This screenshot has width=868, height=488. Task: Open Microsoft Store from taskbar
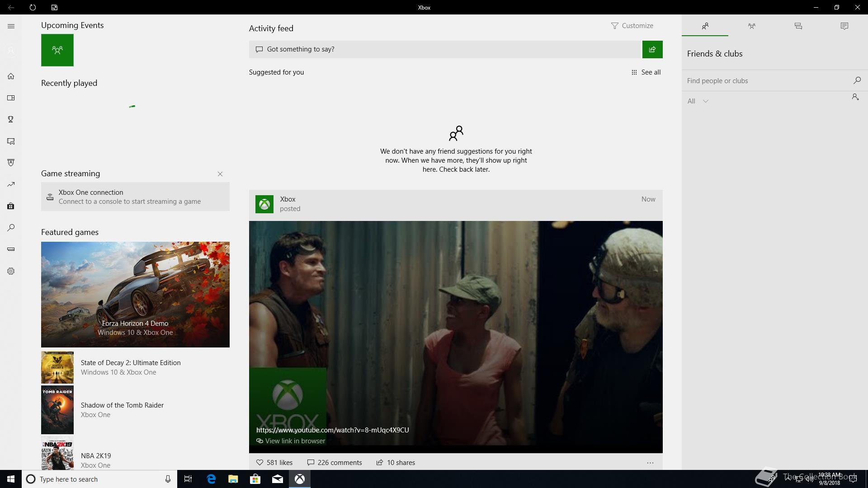[255, 479]
